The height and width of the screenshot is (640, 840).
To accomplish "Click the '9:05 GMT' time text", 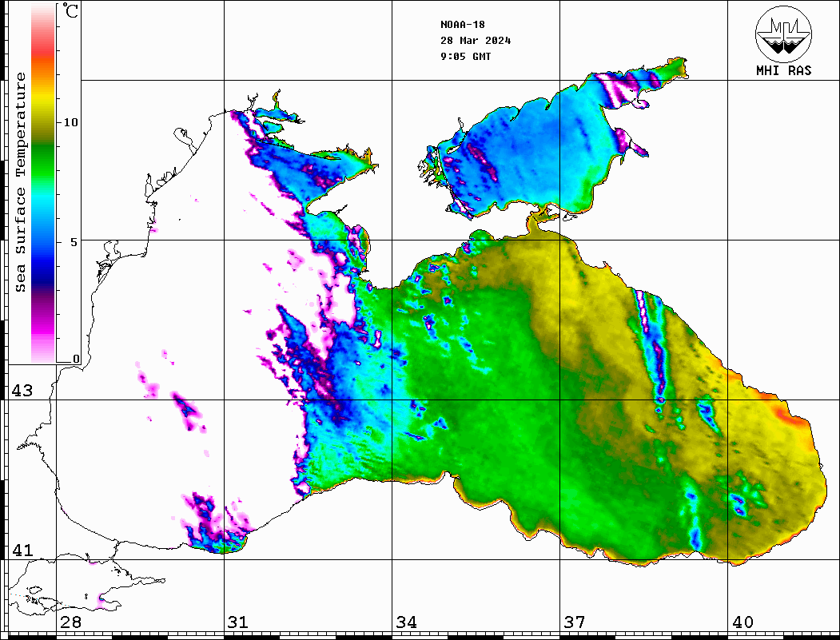I will click(465, 56).
